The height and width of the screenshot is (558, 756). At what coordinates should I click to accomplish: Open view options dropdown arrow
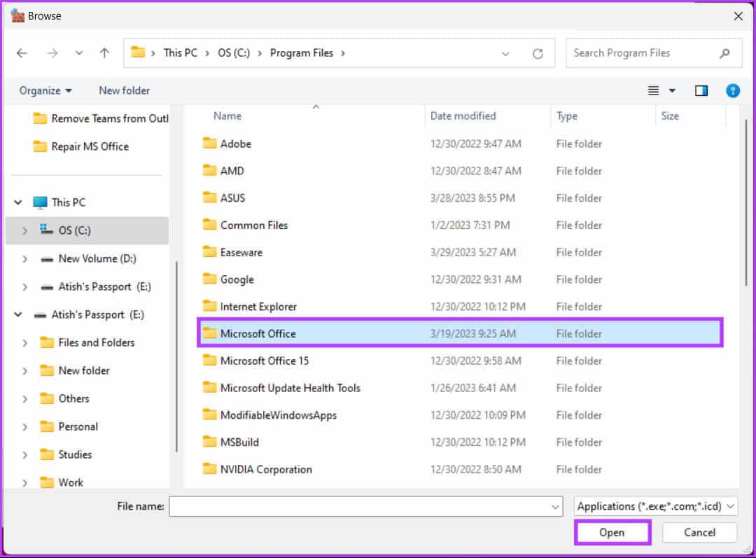point(672,91)
